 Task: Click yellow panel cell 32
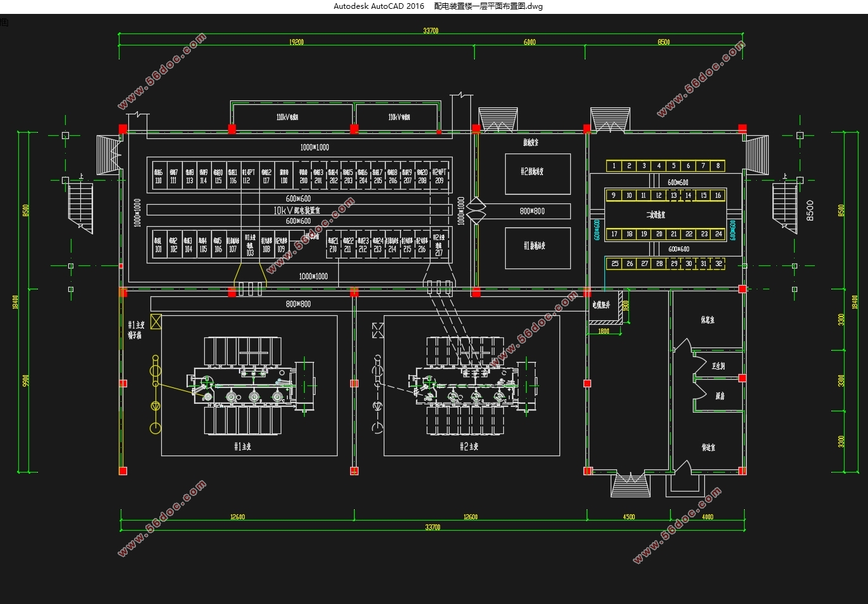click(718, 263)
